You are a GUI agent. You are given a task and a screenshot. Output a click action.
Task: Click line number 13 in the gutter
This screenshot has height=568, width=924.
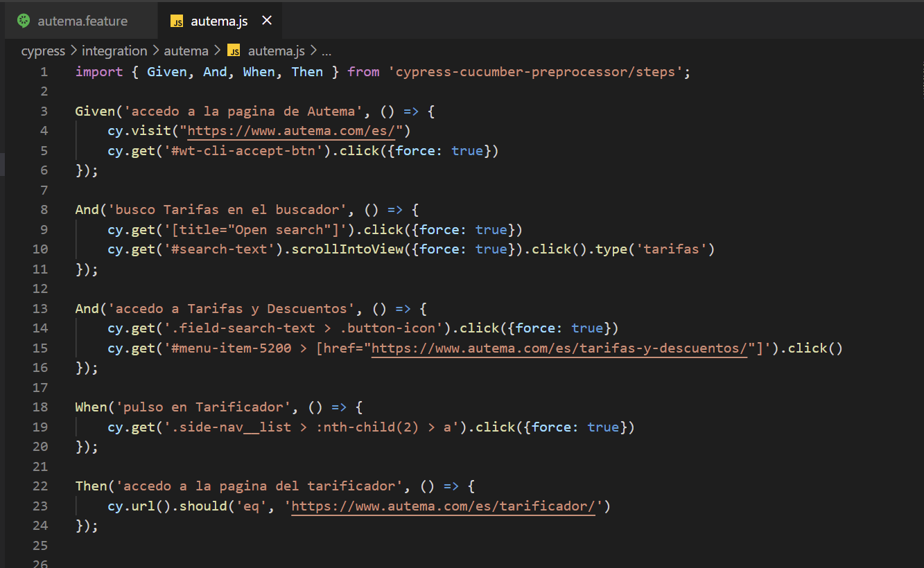(40, 309)
